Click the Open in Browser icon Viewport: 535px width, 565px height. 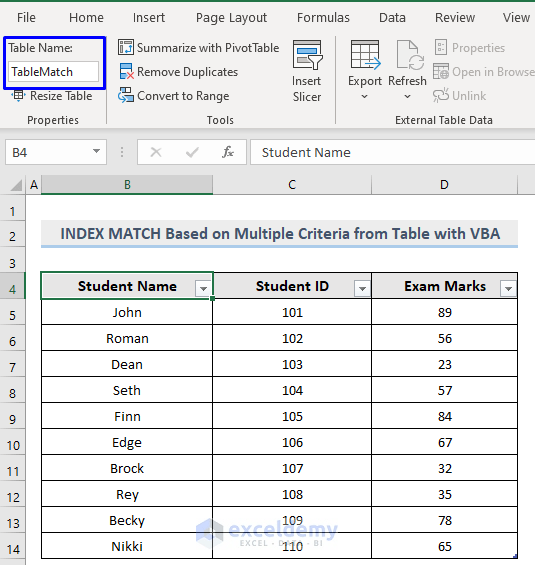pos(441,71)
